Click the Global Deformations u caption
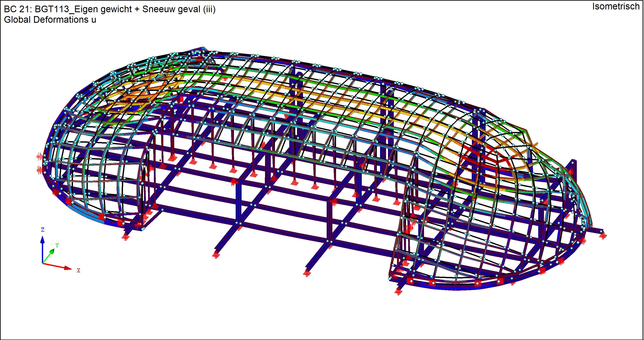Viewport: 644px width, 340px height. click(50, 20)
